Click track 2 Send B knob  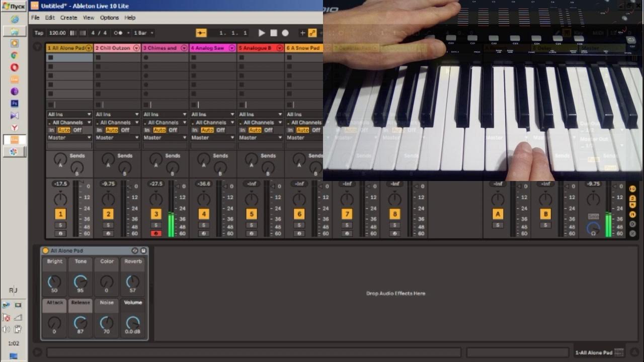click(124, 168)
